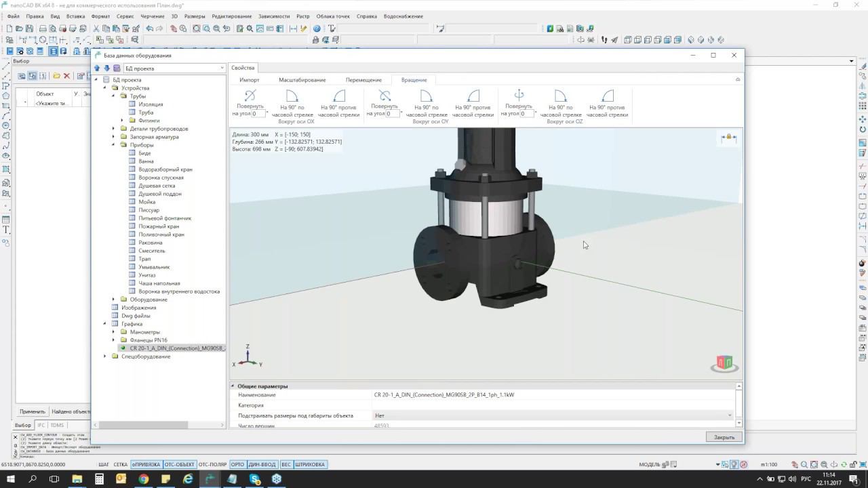Click the dimension lock icon in 3D viewport
The width and height of the screenshot is (868, 488).
pyautogui.click(x=728, y=138)
